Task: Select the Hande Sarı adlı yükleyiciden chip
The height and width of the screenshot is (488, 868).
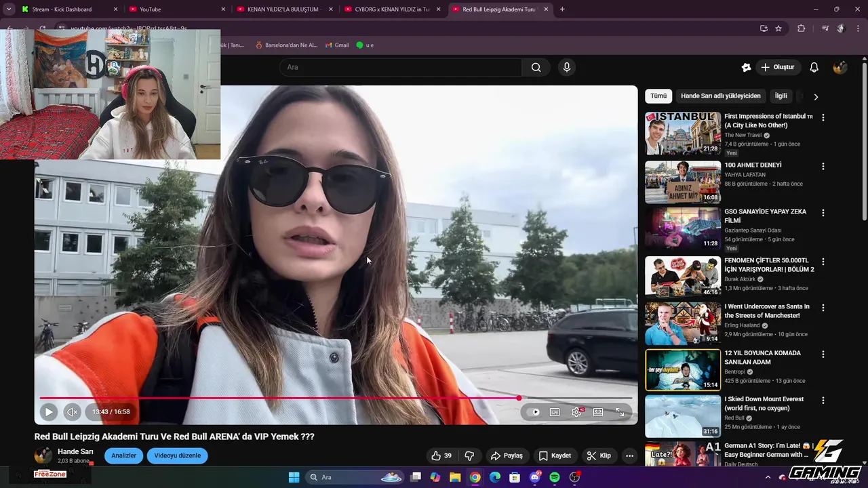Action: 721,96
